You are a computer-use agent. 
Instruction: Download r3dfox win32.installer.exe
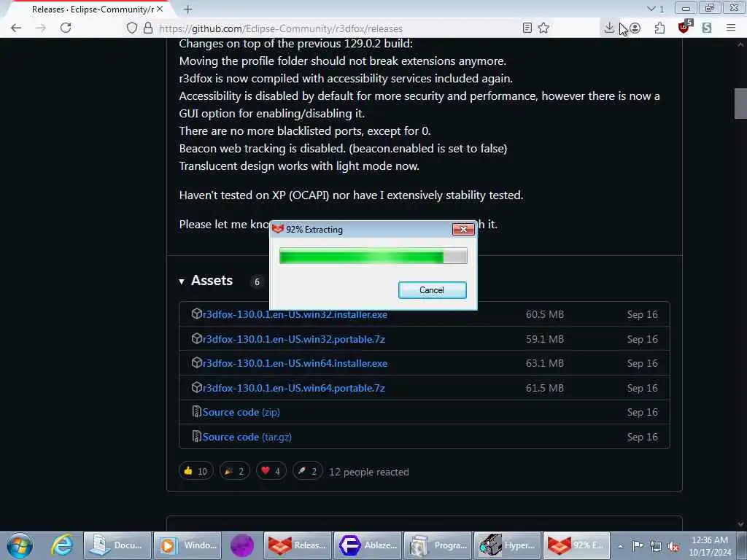295,314
